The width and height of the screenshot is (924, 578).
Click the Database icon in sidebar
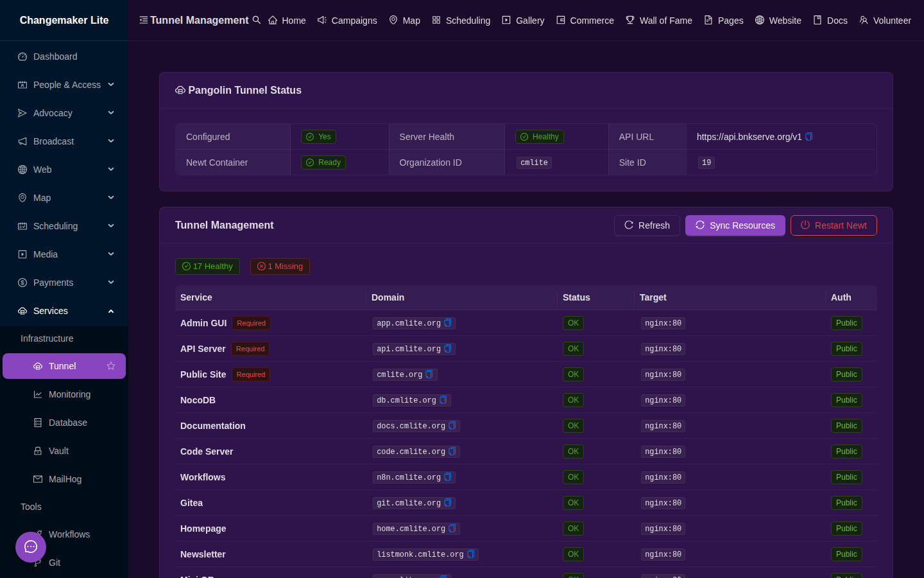[x=38, y=423]
